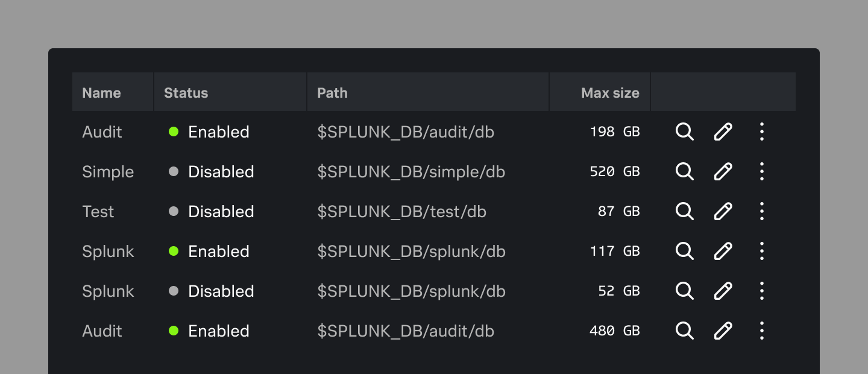The height and width of the screenshot is (374, 868).
Task: Open the edit pencil for the Splunk enabled row
Action: 723,251
